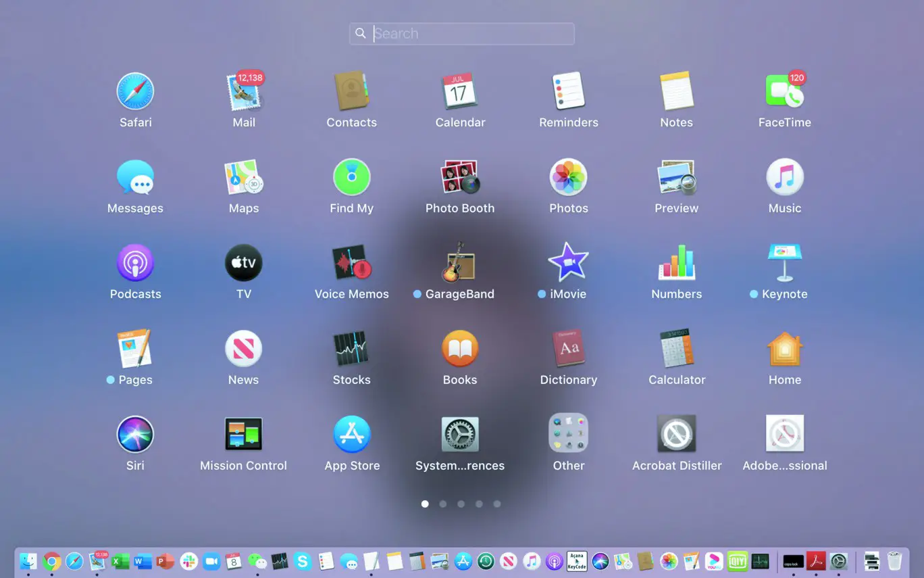Launch GarageBand
The height and width of the screenshot is (578, 924).
[x=460, y=263]
